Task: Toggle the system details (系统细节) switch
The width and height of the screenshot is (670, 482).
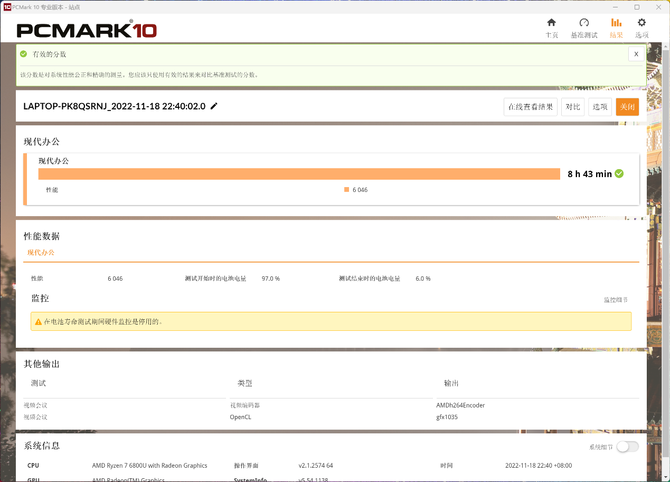Action: (627, 446)
